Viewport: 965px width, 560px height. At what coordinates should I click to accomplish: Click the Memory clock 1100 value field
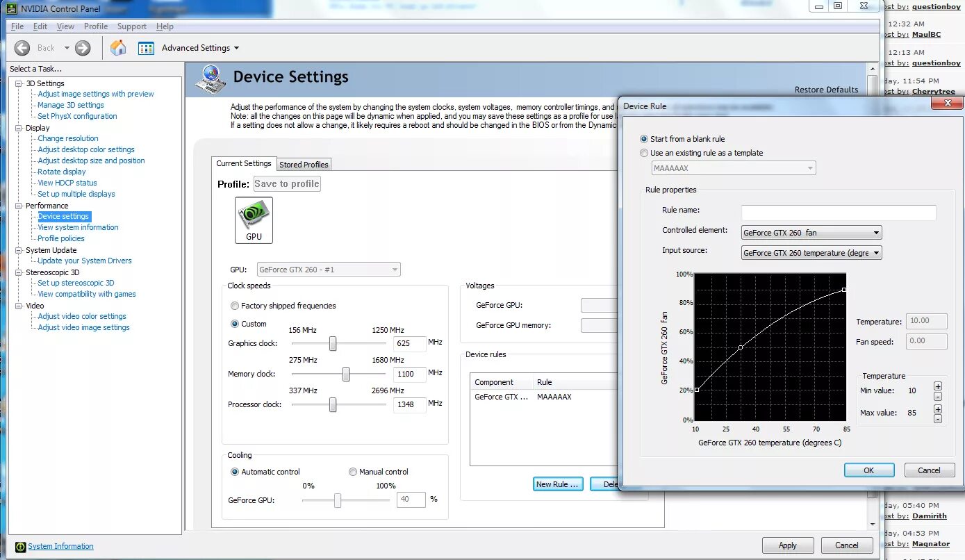[409, 374]
